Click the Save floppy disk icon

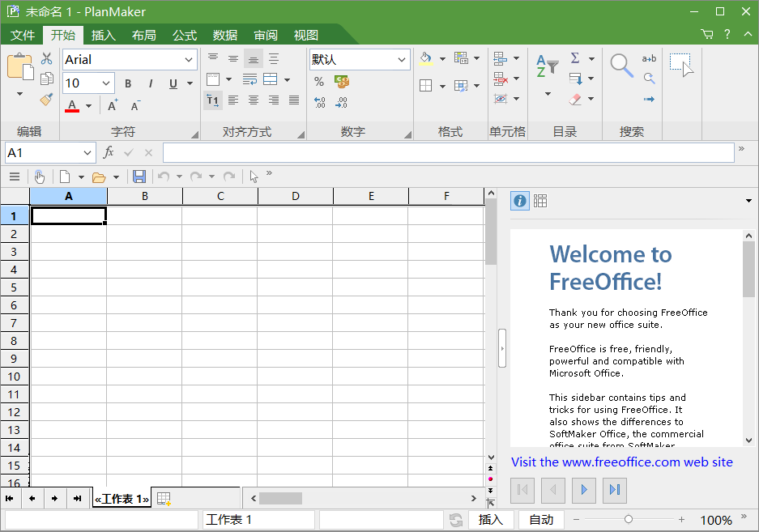pos(139,177)
